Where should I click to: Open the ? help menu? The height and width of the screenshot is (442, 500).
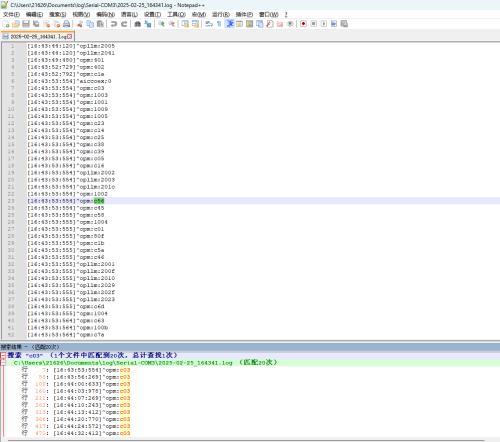click(286, 14)
